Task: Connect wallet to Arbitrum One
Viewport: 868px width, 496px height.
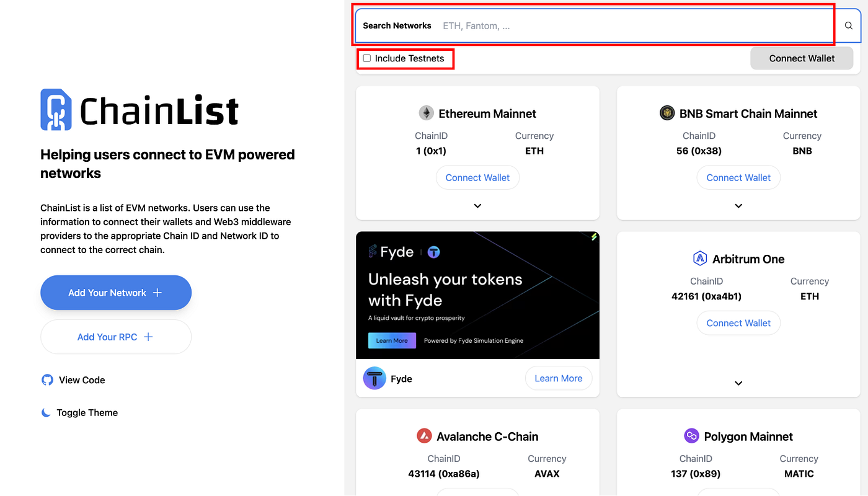Action: click(738, 323)
